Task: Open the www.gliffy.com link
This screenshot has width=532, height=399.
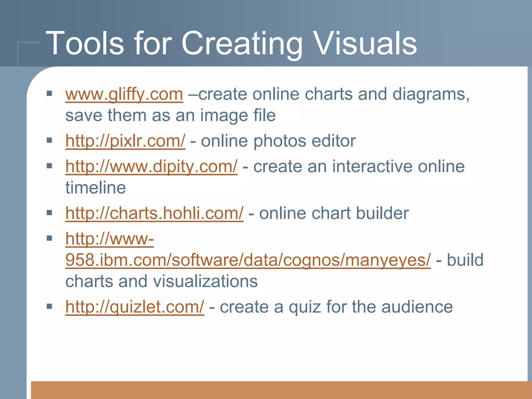Action: pos(124,94)
